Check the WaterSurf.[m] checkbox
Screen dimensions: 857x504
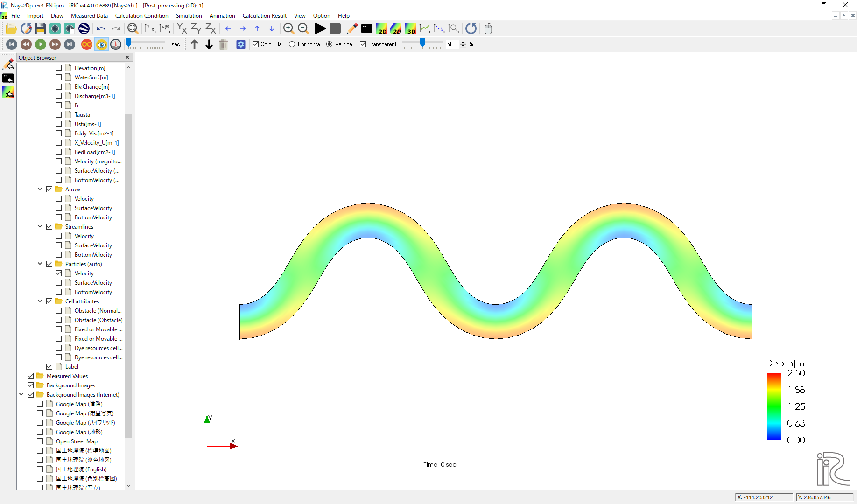coord(59,77)
